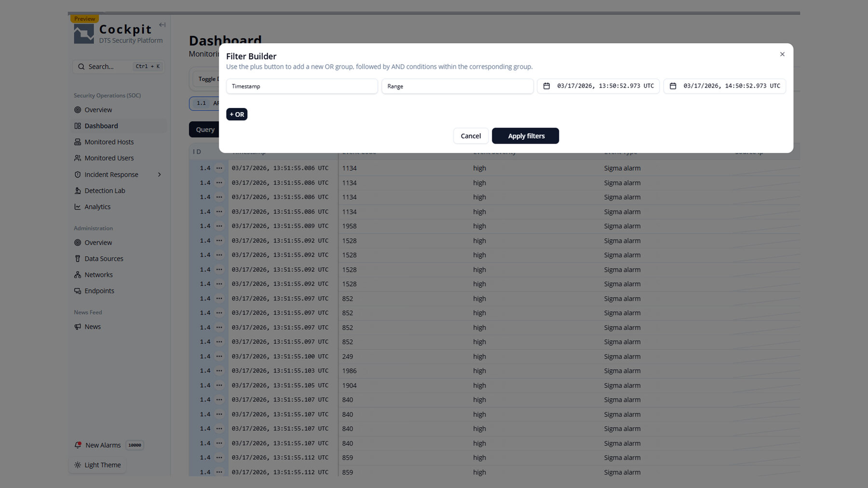The height and width of the screenshot is (488, 868).
Task: Open end date calendar picker icon
Action: pyautogui.click(x=673, y=86)
